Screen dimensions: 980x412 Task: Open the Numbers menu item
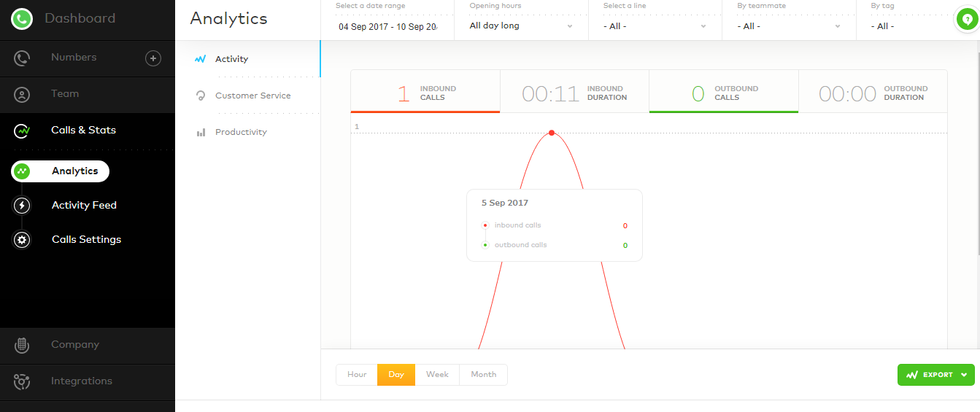74,58
